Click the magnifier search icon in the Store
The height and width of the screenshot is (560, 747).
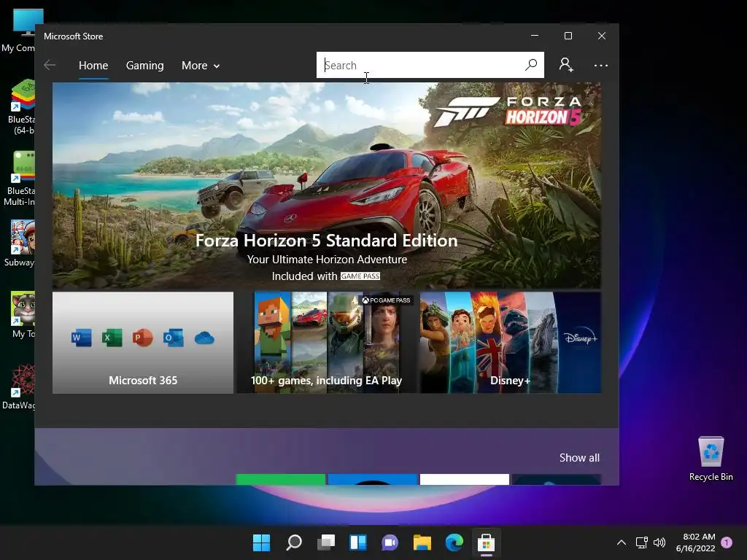[531, 65]
